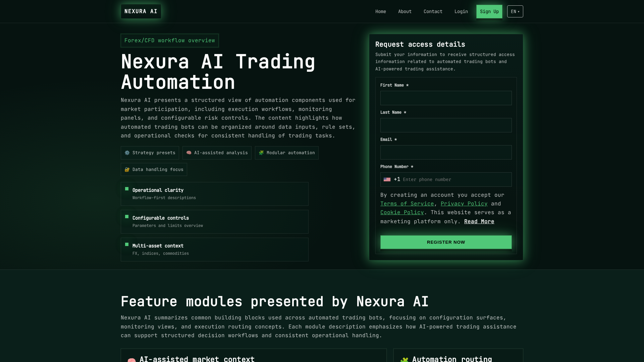Click the brain icon beside AI-assisted market context
The height and width of the screenshot is (362, 644).
point(132,360)
